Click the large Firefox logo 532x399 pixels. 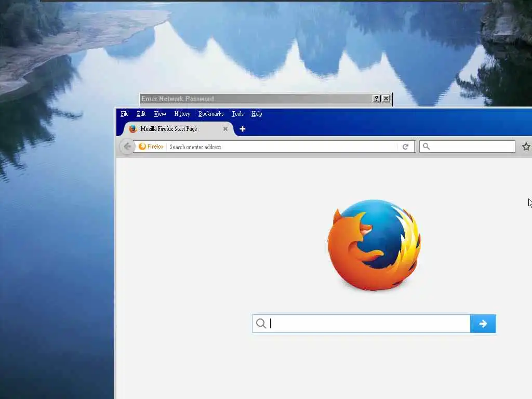click(374, 245)
